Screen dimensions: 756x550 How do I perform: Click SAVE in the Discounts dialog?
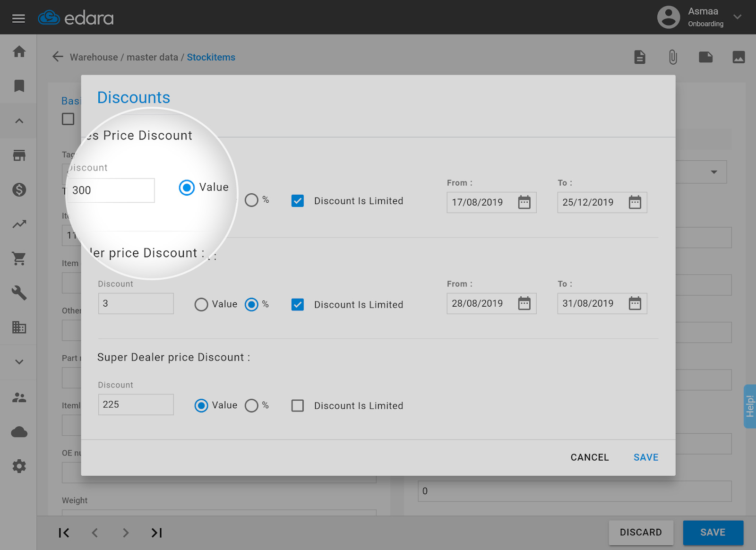coord(645,457)
